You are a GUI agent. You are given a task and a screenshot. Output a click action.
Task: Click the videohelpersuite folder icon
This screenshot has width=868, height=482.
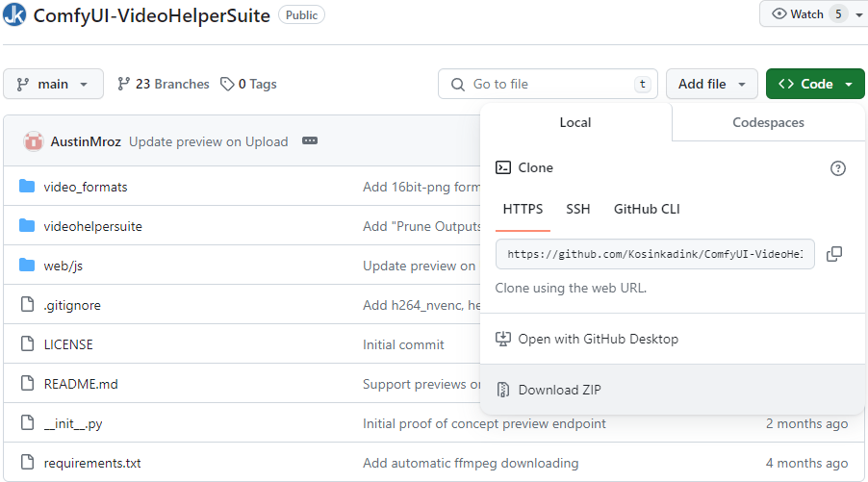point(27,225)
